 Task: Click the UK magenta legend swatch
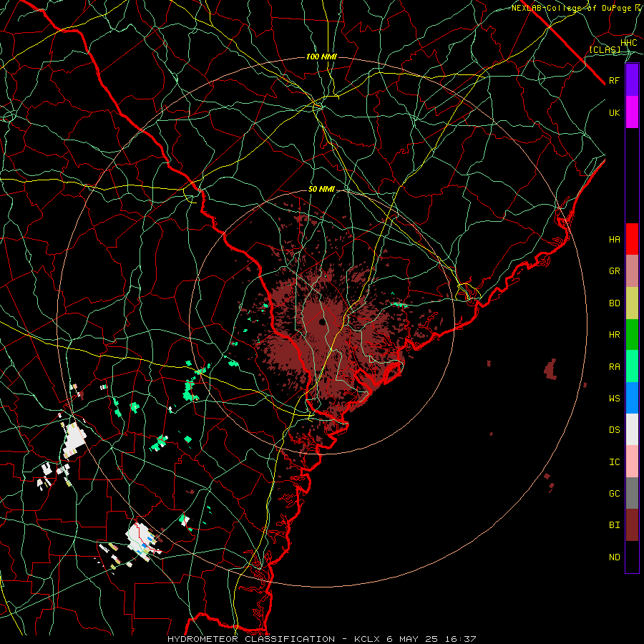click(x=632, y=112)
